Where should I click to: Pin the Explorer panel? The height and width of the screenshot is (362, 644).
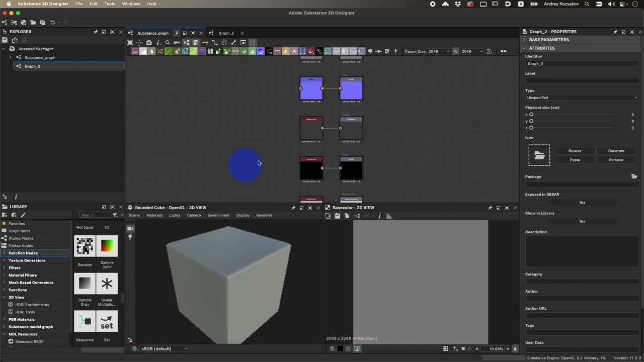coord(96,32)
